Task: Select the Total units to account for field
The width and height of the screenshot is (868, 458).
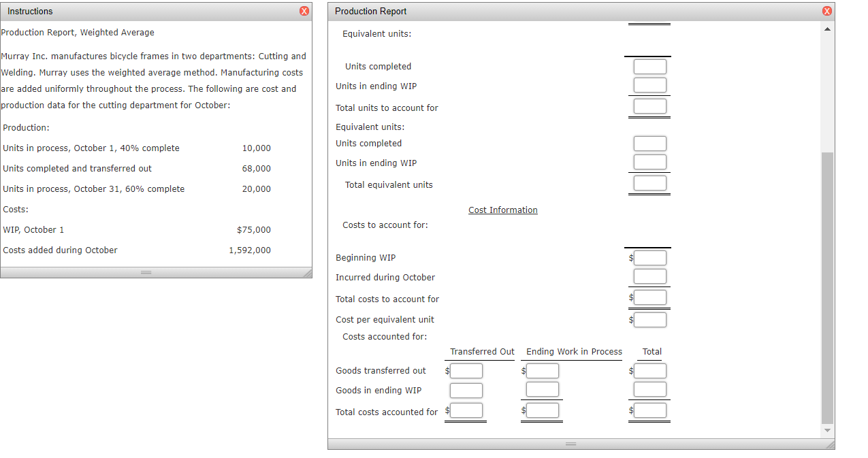Action: pyautogui.click(x=649, y=105)
